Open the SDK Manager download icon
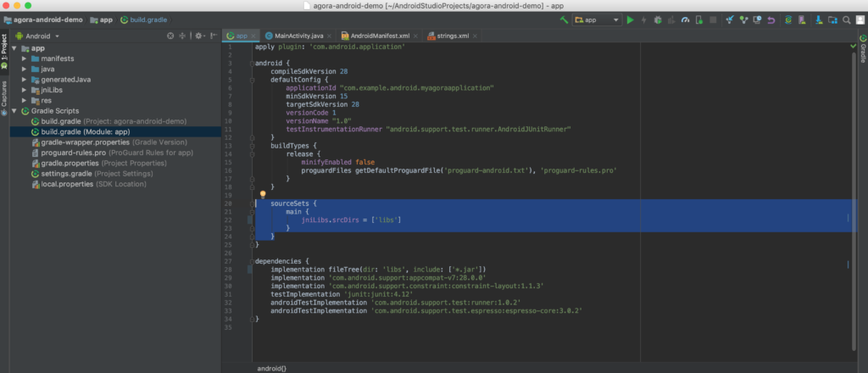 coord(819,20)
